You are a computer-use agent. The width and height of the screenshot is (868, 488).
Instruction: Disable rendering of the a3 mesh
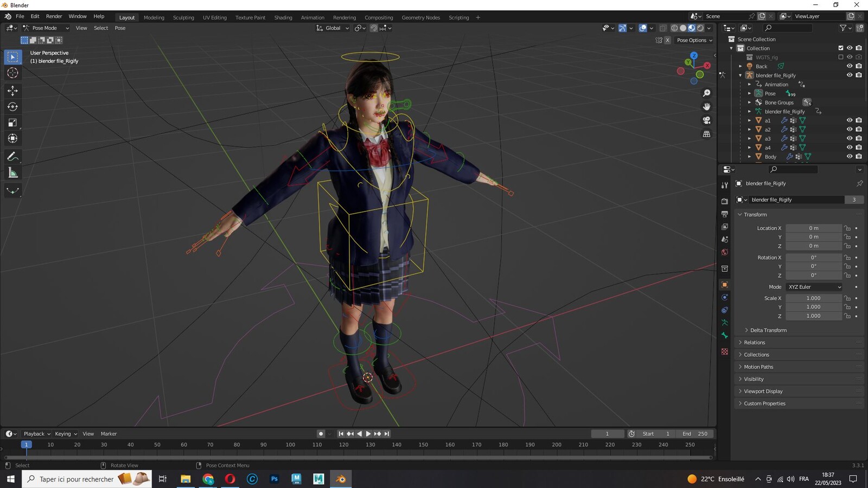click(859, 138)
